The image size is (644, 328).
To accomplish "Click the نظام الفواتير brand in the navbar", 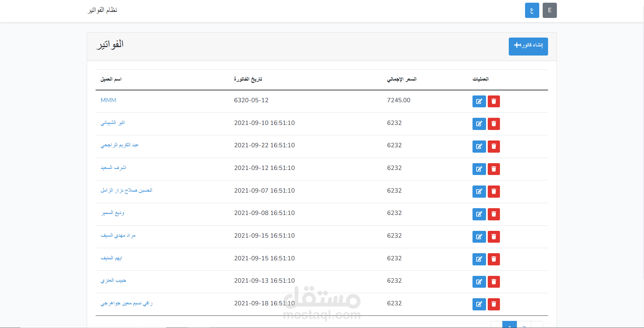I will (x=102, y=10).
